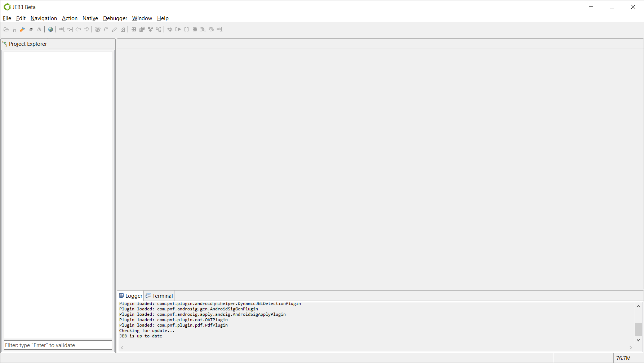Open JEB options via the wrench icon
The height and width of the screenshot is (363, 644).
coord(22,29)
